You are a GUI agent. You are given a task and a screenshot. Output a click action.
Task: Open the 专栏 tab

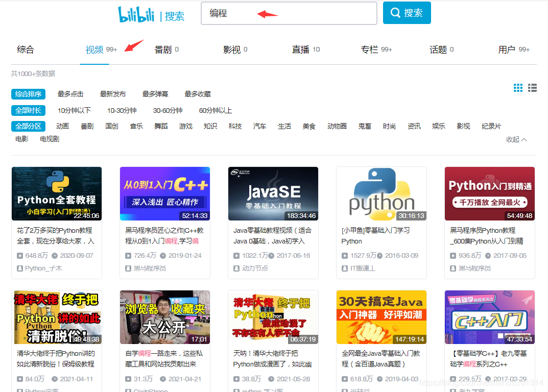[x=376, y=50]
